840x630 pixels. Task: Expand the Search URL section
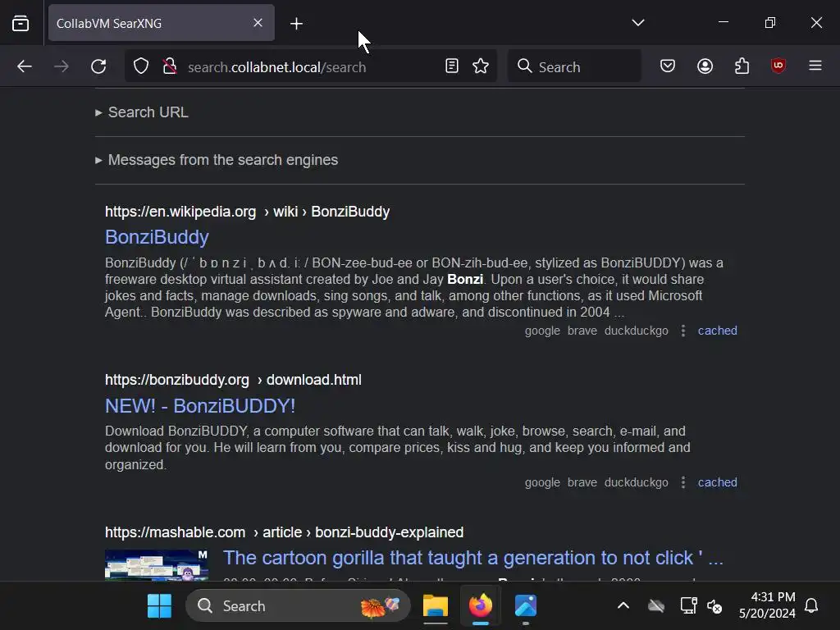(x=142, y=112)
